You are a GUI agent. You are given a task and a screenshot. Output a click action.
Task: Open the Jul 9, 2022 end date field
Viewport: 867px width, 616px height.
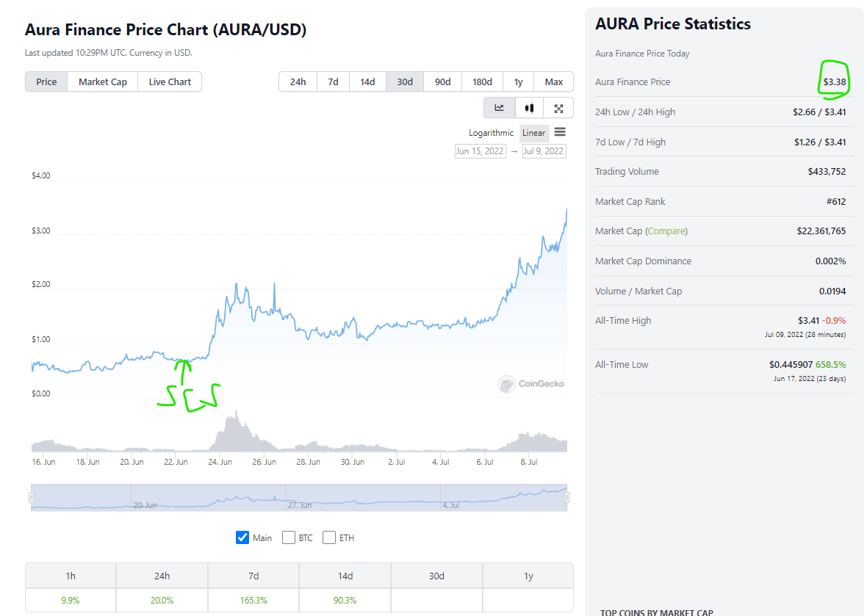tap(544, 151)
